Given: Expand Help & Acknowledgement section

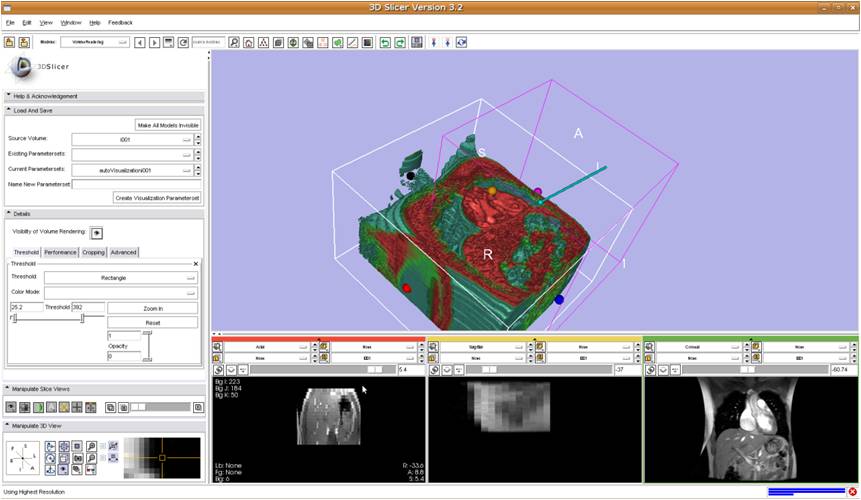Looking at the screenshot, I should coord(104,97).
